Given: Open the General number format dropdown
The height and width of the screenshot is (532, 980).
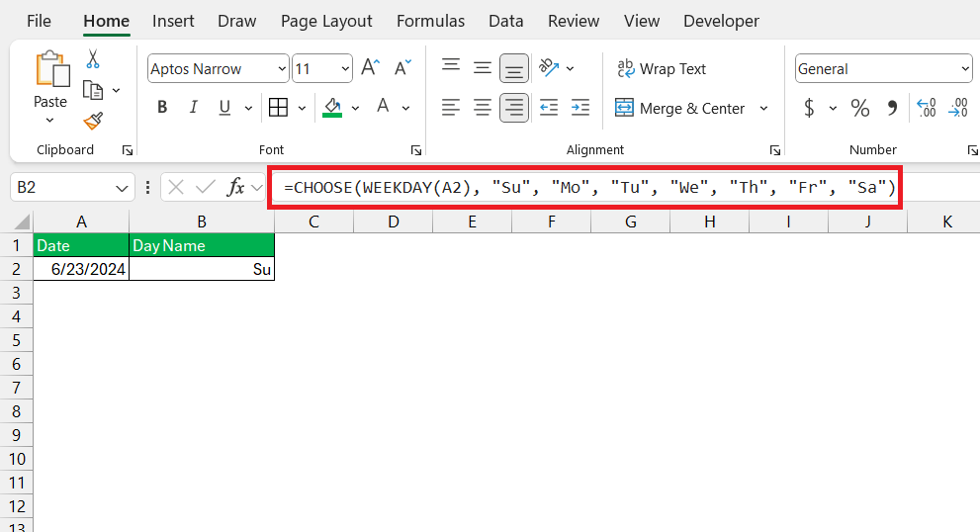Looking at the screenshot, I should click(965, 69).
